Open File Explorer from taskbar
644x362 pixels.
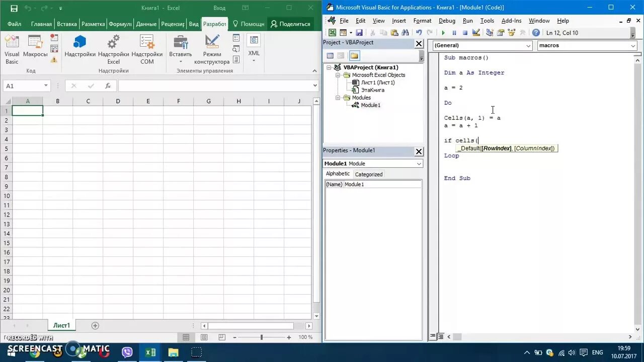pyautogui.click(x=174, y=352)
